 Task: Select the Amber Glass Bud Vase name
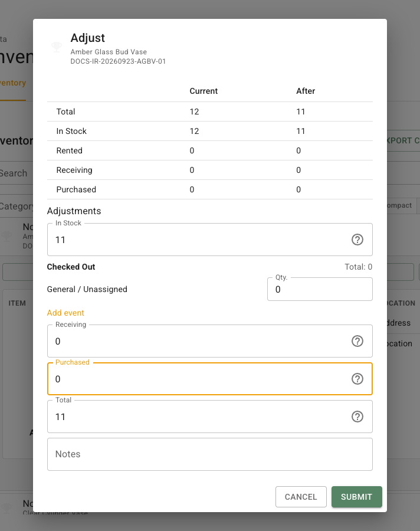click(109, 52)
